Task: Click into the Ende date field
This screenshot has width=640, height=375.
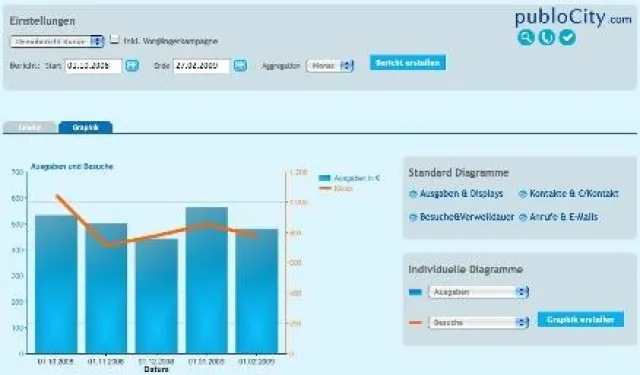Action: click(x=202, y=66)
